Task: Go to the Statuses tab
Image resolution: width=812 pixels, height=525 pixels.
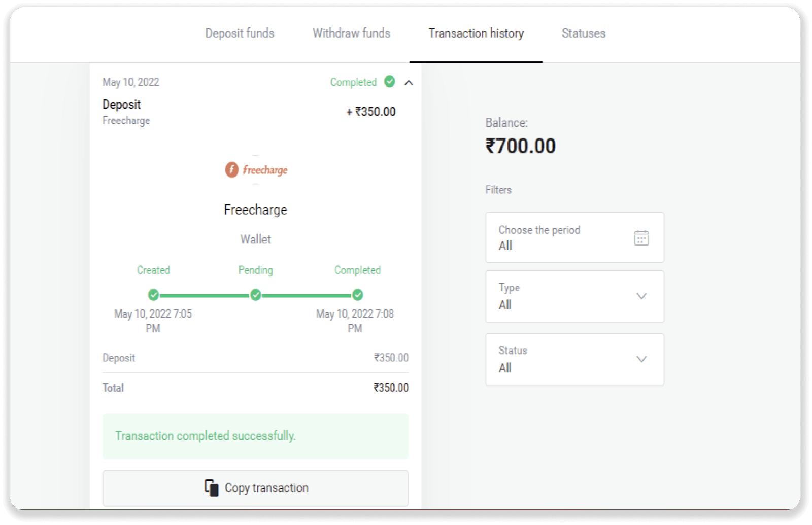Action: coord(584,33)
